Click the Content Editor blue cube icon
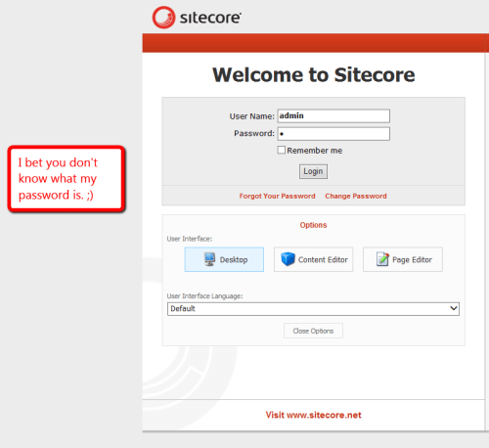The width and height of the screenshot is (489, 448). tap(288, 259)
